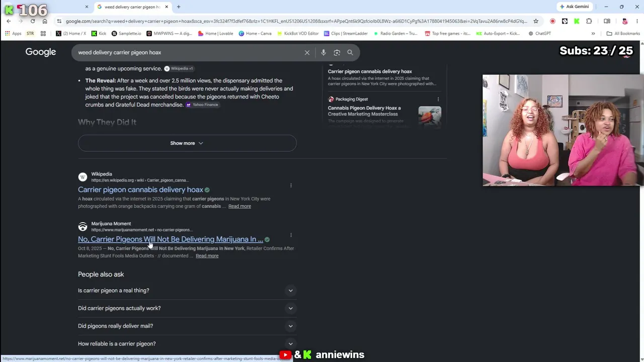Open the MWPWINS bookmark
644x362 pixels.
(x=170, y=34)
